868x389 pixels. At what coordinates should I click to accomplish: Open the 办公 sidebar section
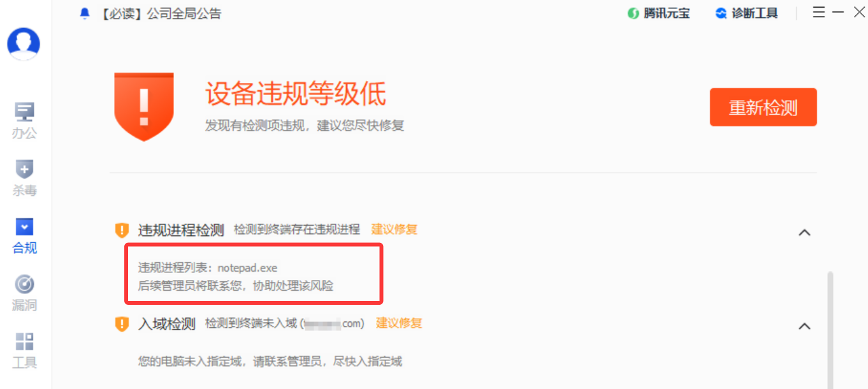pos(24,121)
